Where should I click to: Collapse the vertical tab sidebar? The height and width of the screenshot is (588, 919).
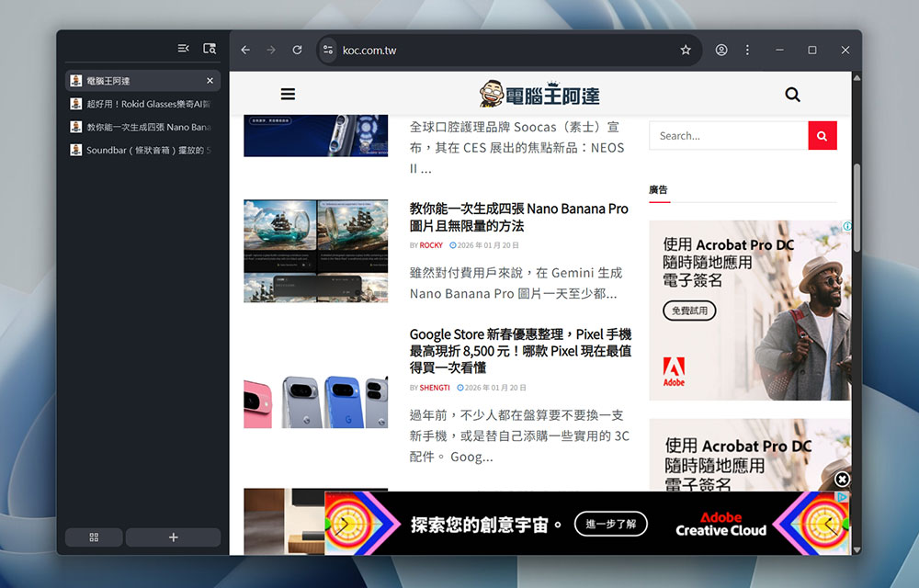(x=183, y=47)
